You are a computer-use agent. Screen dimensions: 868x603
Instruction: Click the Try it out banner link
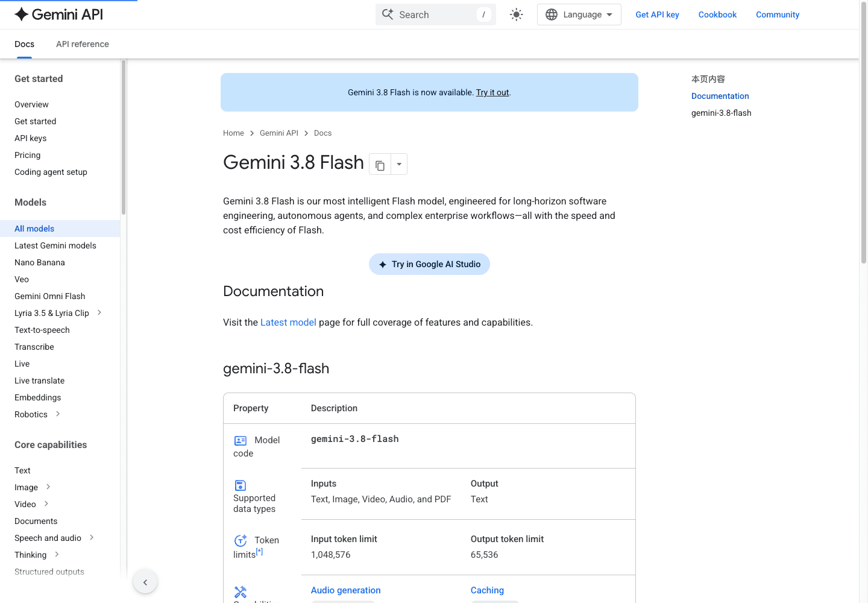pos(492,92)
